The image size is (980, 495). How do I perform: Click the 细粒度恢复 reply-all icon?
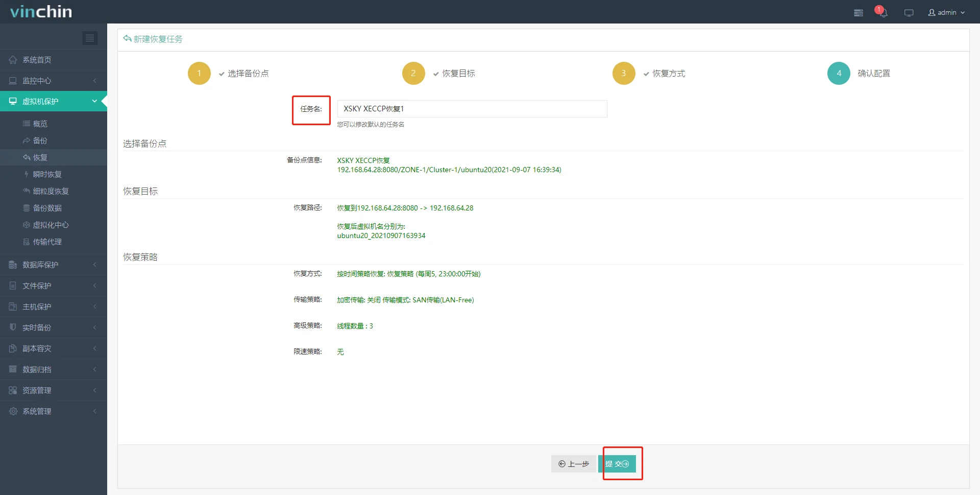tap(27, 191)
